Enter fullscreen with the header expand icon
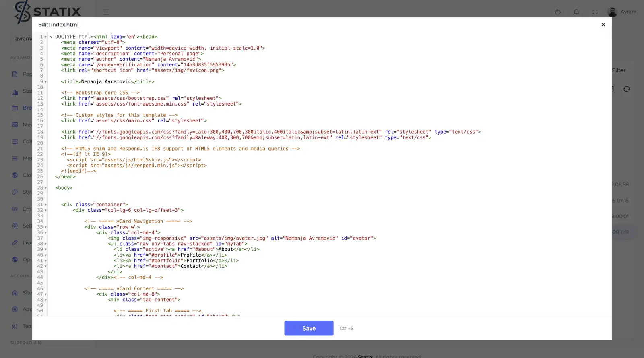The image size is (644, 358). click(x=595, y=12)
